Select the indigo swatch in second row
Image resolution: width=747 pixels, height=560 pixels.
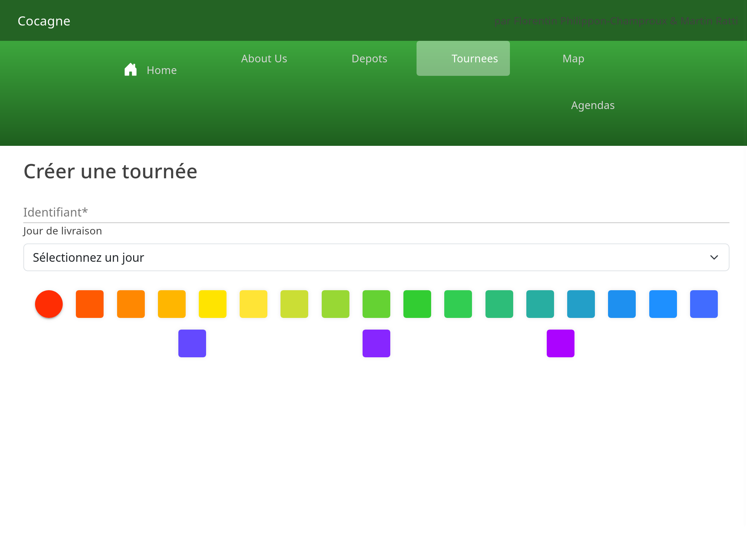(192, 343)
